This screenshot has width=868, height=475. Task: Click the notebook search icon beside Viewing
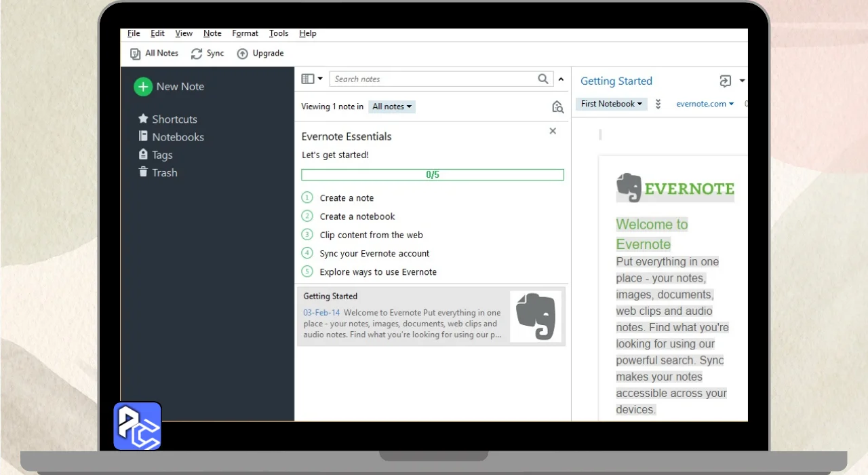tap(557, 107)
